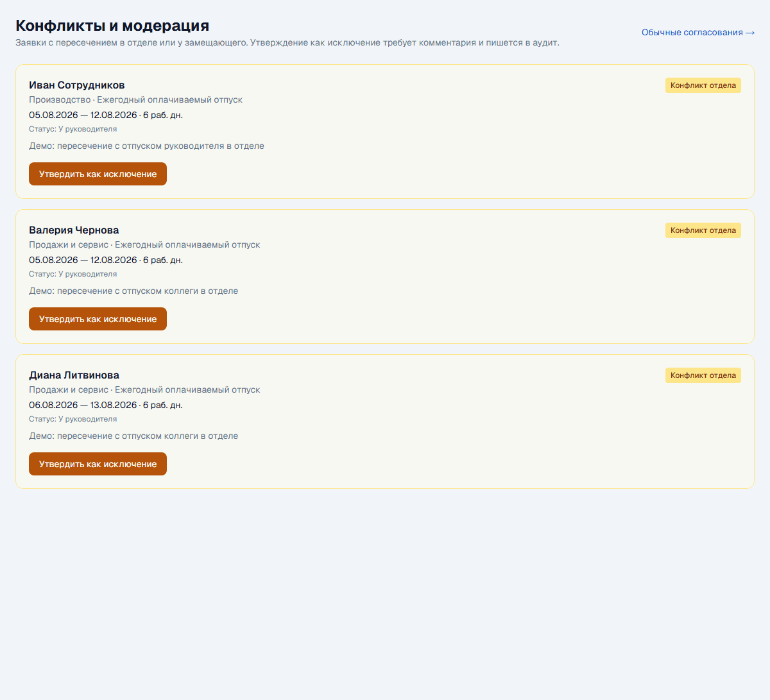This screenshot has width=770, height=700.
Task: Click the dates 06.08.2026 — 13.08.2026
Action: click(x=83, y=405)
